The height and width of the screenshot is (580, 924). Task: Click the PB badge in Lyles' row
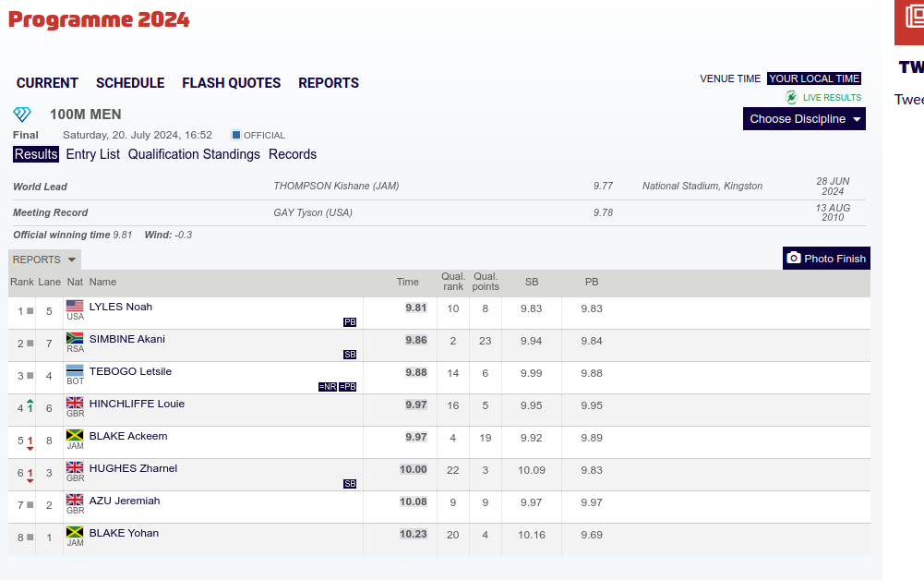(x=350, y=322)
